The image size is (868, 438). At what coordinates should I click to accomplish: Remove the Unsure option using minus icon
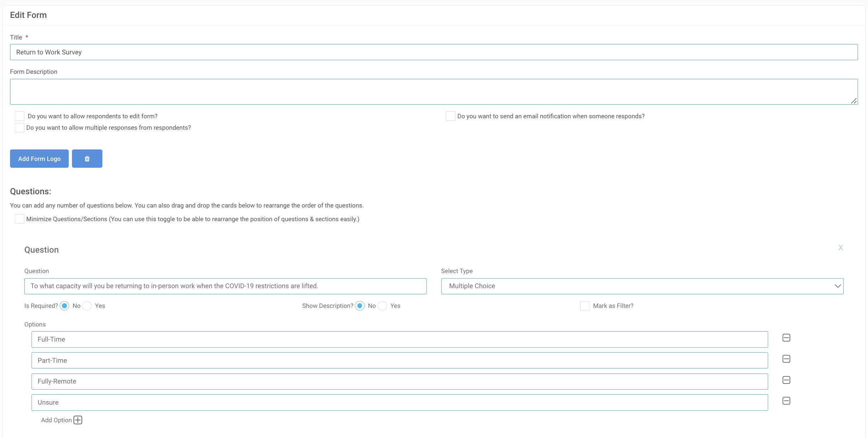click(786, 401)
